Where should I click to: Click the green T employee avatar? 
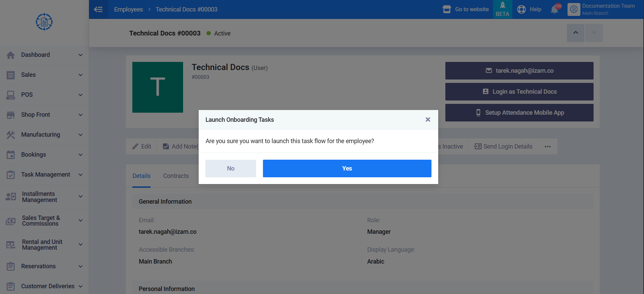coord(158,87)
